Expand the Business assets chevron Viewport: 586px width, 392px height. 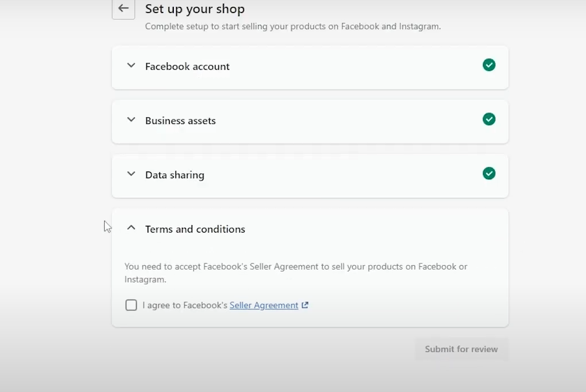(131, 120)
